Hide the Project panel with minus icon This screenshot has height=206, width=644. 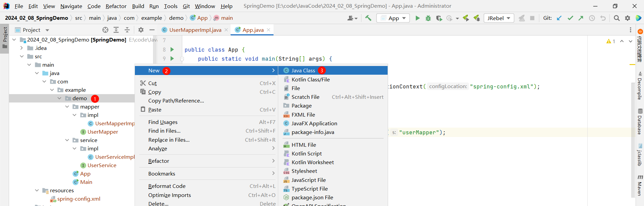pyautogui.click(x=152, y=30)
